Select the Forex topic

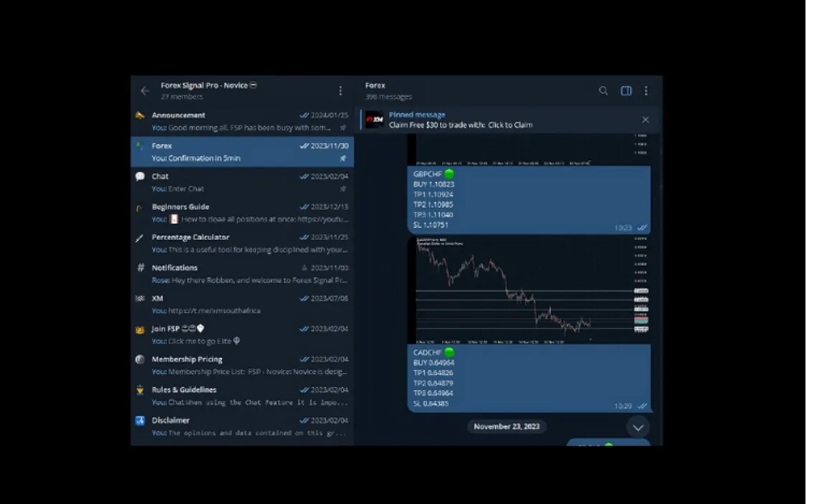(242, 152)
